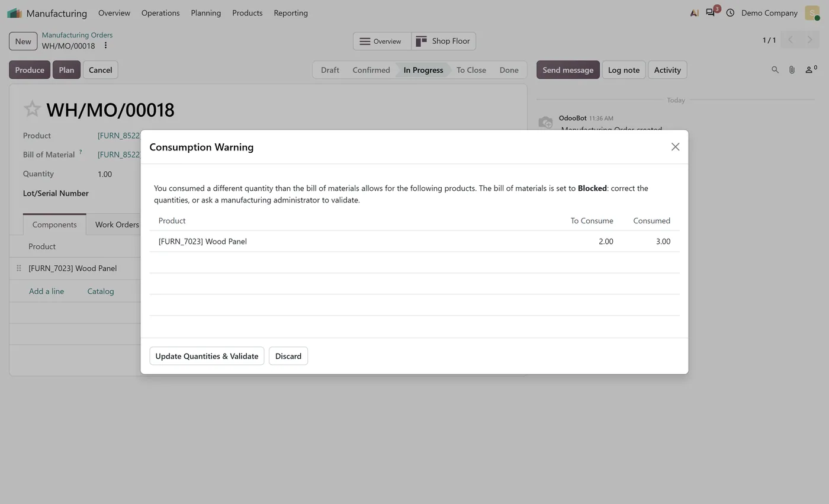Open the user avatar menu
The height and width of the screenshot is (504, 829).
pos(812,13)
